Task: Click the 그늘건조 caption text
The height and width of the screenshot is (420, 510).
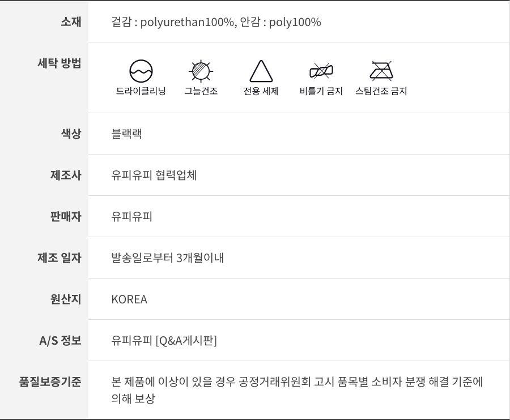Action: tap(201, 91)
